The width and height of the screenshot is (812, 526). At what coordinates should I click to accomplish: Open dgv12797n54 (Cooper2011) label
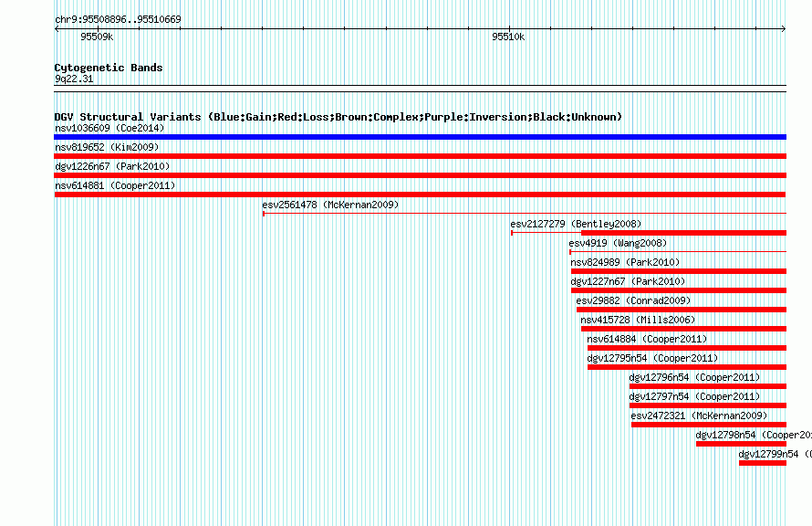click(694, 396)
